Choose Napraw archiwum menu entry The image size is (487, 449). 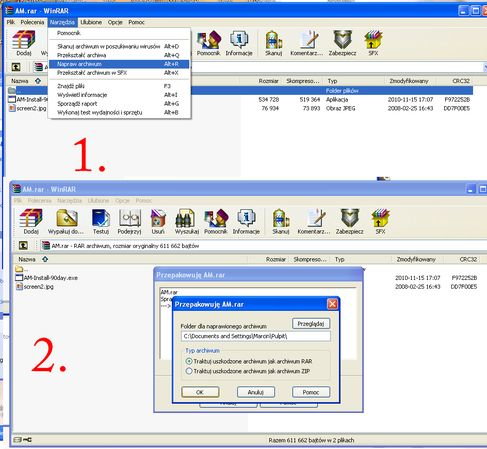point(119,64)
